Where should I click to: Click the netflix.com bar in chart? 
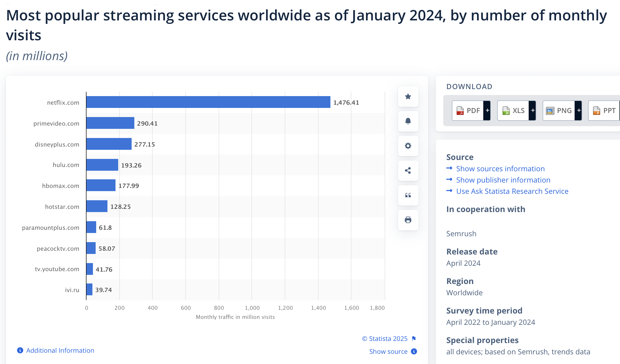[x=208, y=102]
